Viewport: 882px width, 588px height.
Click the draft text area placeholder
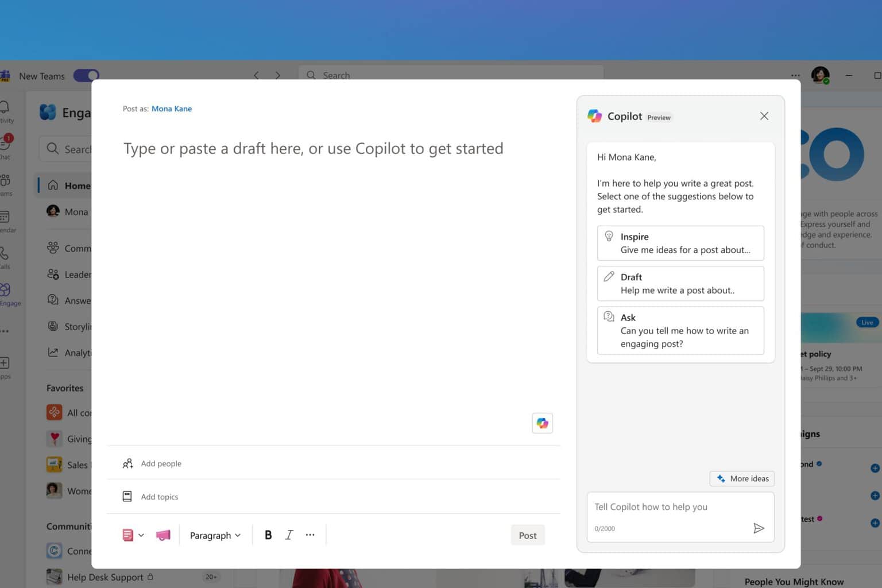pos(314,149)
